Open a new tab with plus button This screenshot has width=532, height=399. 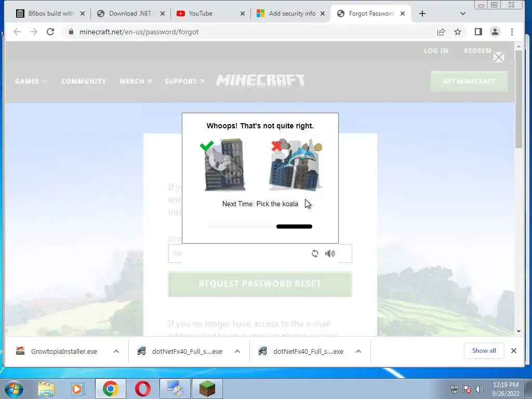(422, 14)
